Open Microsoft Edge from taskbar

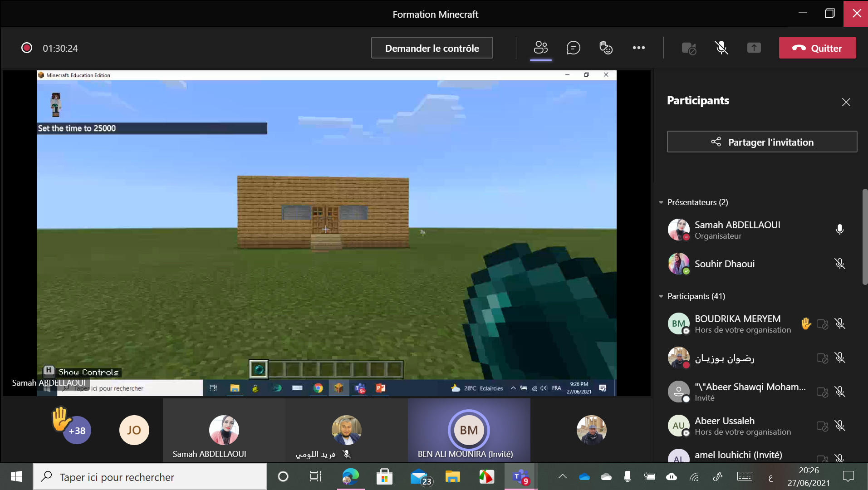(x=350, y=476)
